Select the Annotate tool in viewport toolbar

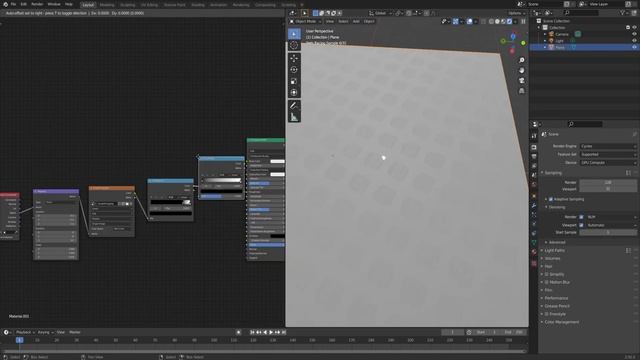tap(294, 106)
